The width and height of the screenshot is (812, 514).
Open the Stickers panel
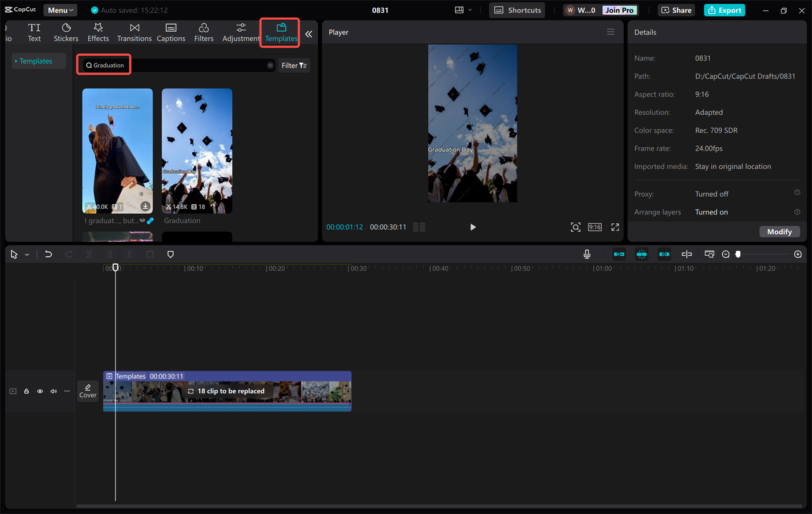coord(65,32)
